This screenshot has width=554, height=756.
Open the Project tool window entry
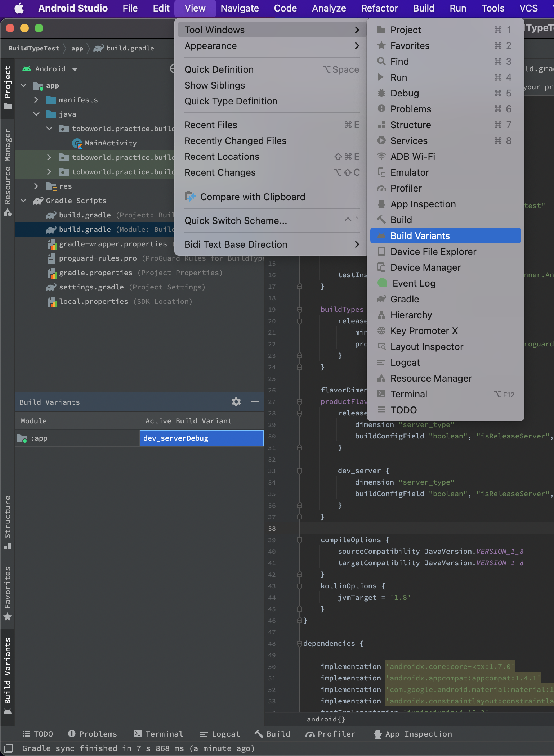tap(445, 30)
